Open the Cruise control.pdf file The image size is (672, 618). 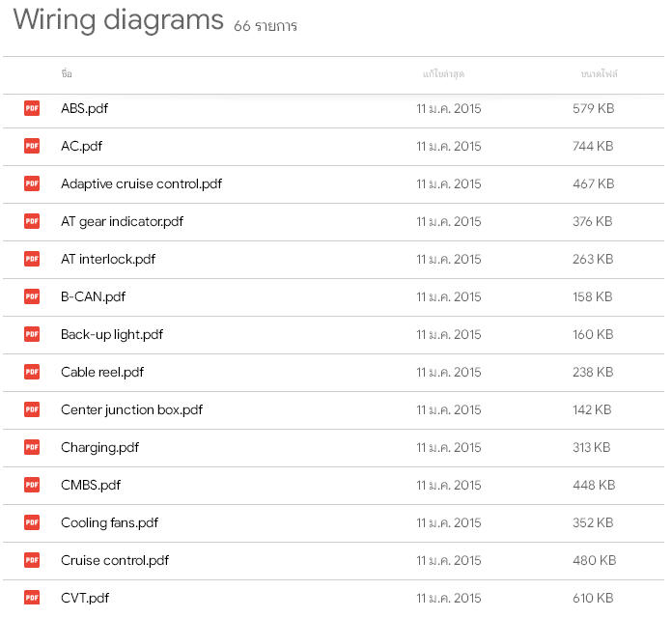click(x=115, y=560)
